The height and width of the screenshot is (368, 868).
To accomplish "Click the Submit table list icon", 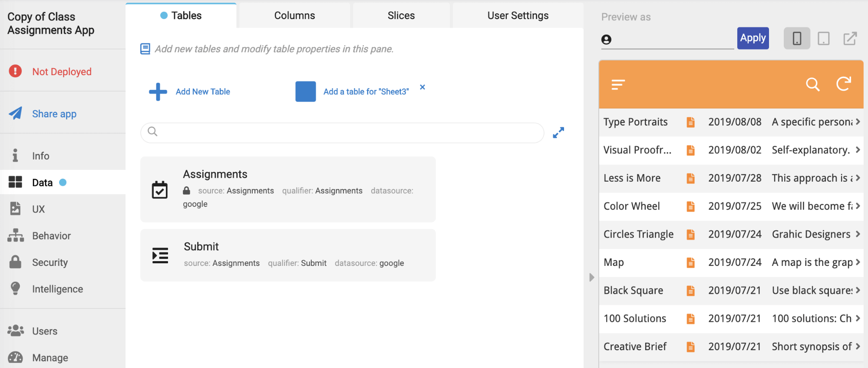I will [160, 255].
